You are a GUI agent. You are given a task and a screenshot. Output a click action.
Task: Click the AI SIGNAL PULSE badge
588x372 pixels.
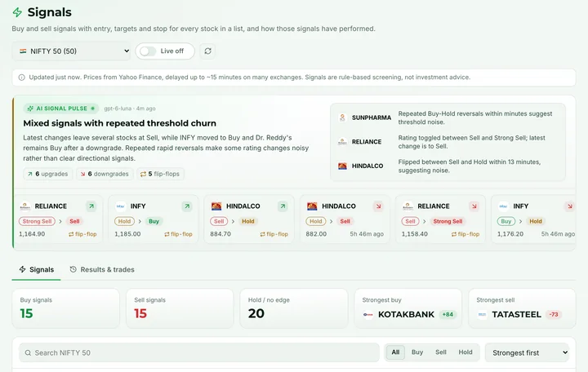(61, 108)
